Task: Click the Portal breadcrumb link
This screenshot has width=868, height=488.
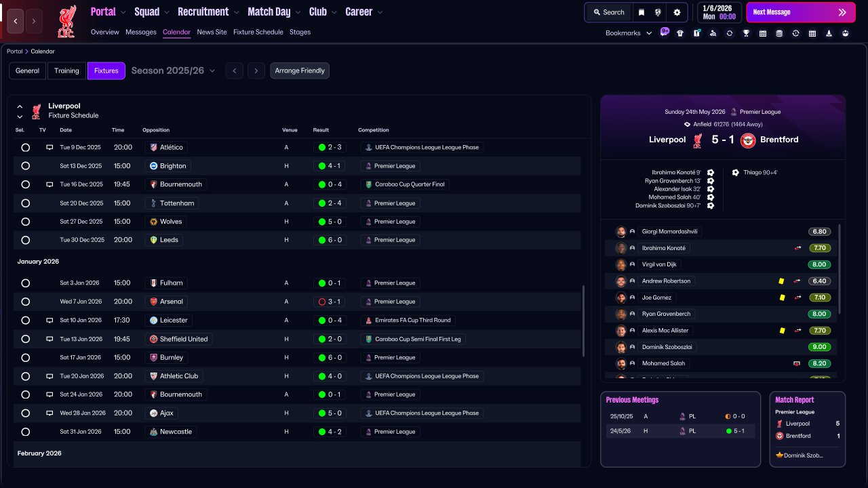Action: point(14,52)
